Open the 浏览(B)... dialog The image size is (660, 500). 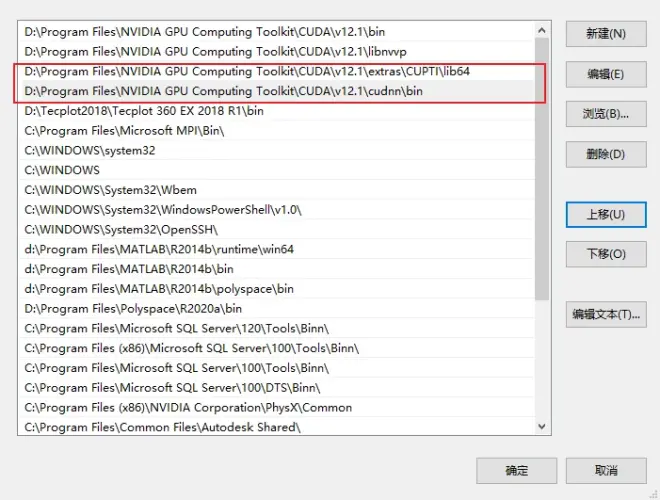pyautogui.click(x=606, y=114)
